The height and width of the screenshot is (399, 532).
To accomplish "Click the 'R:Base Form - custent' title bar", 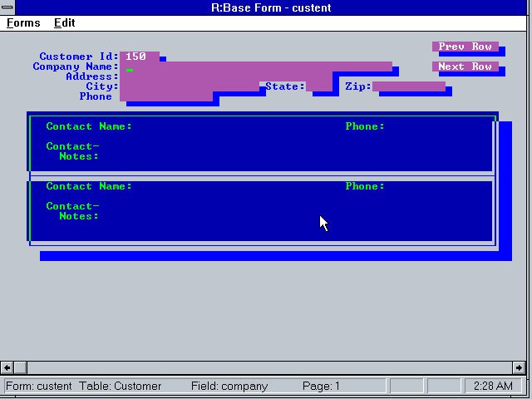I will (x=271, y=7).
